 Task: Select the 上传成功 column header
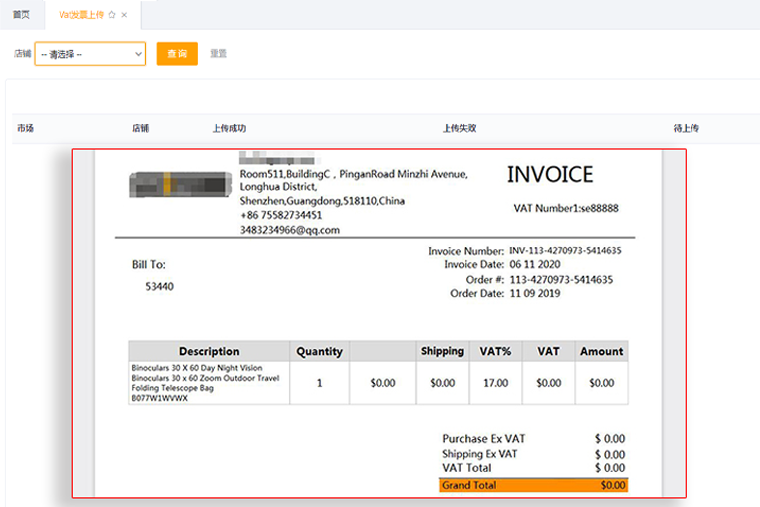click(x=229, y=128)
